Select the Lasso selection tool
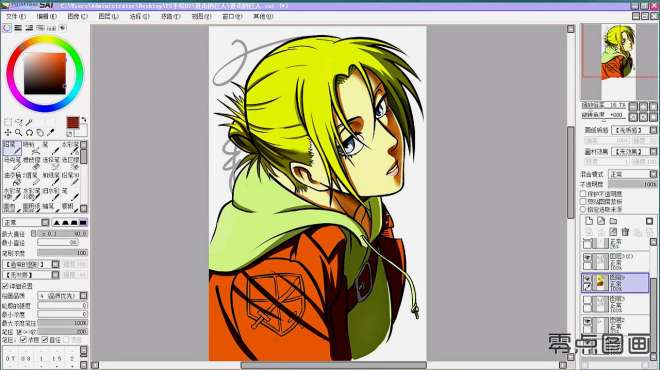 19,122
